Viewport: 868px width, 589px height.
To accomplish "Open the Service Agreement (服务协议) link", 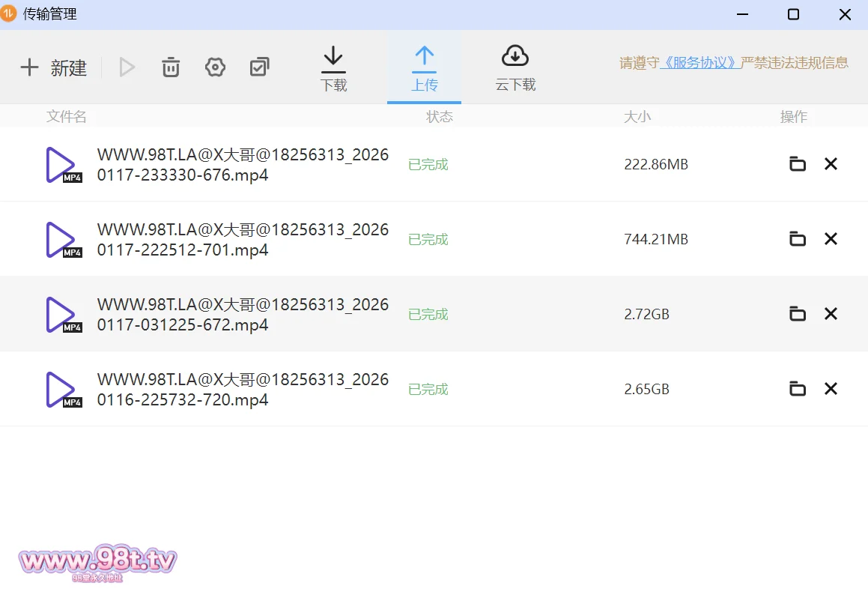I will (699, 63).
